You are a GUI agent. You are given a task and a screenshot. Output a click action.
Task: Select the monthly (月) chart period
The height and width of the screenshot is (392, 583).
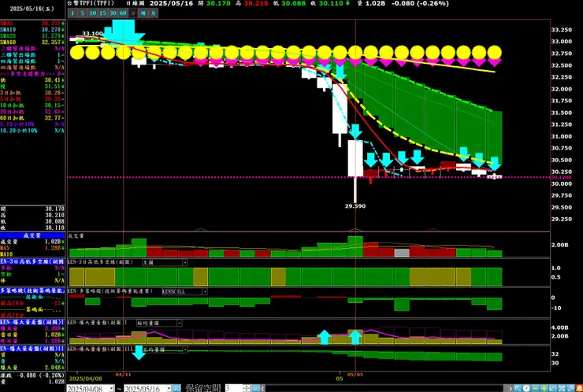153,13
